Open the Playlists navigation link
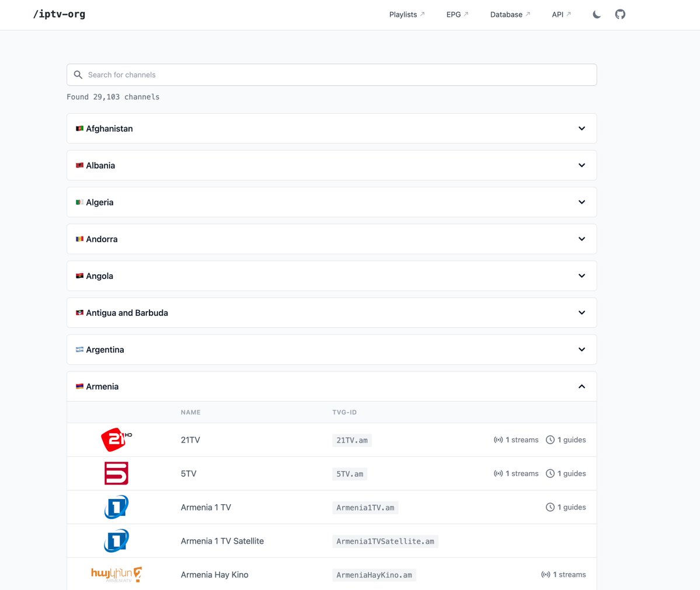 coord(407,14)
